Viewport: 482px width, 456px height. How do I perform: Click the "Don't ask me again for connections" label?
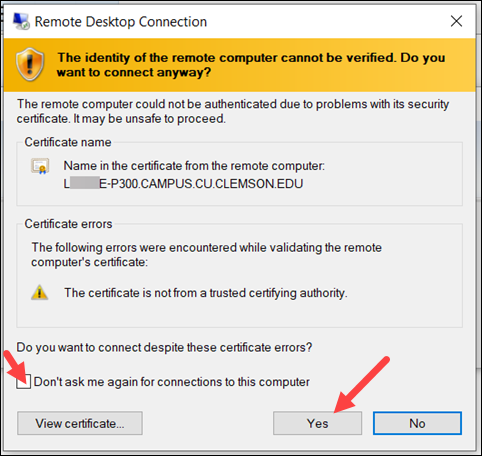pos(172,382)
